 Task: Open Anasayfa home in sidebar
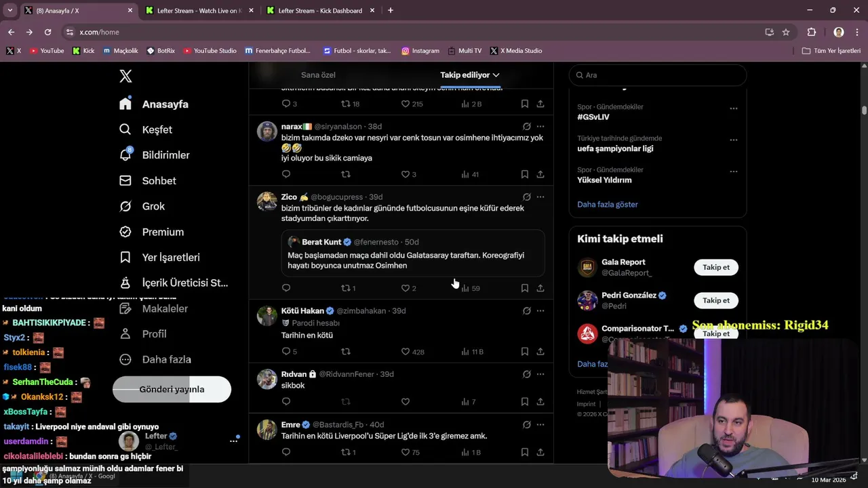(x=155, y=104)
